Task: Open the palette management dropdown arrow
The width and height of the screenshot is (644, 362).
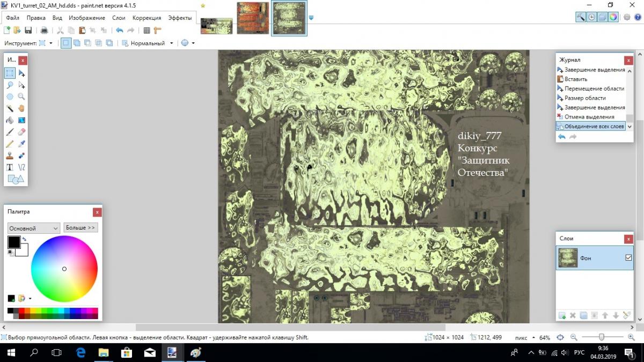Action: [x=30, y=298]
